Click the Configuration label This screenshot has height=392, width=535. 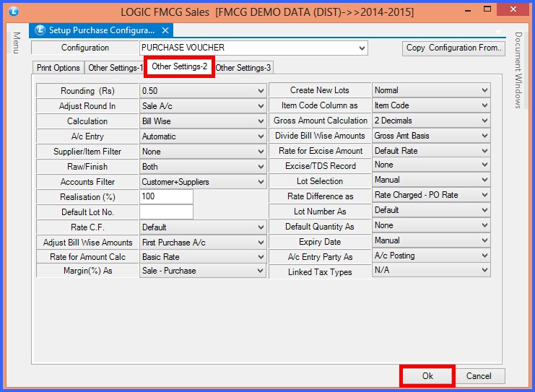(x=85, y=48)
